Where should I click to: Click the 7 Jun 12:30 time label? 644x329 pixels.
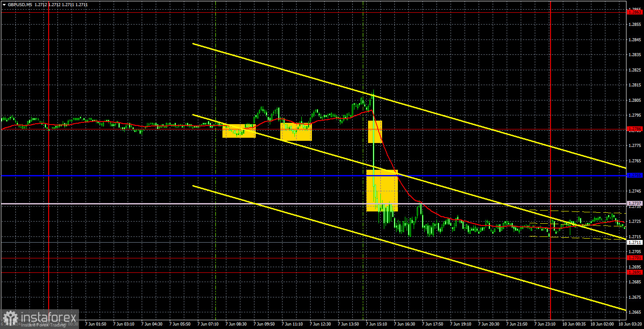coord(321,324)
